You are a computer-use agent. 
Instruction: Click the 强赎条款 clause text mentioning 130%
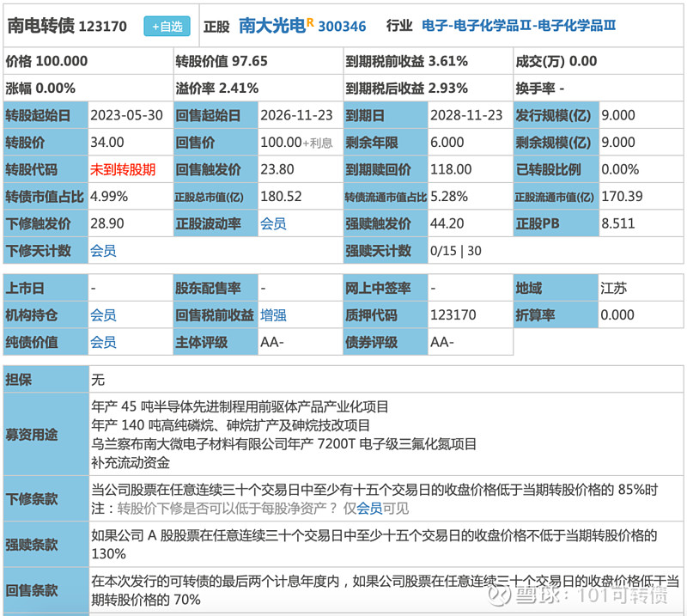click(x=374, y=545)
